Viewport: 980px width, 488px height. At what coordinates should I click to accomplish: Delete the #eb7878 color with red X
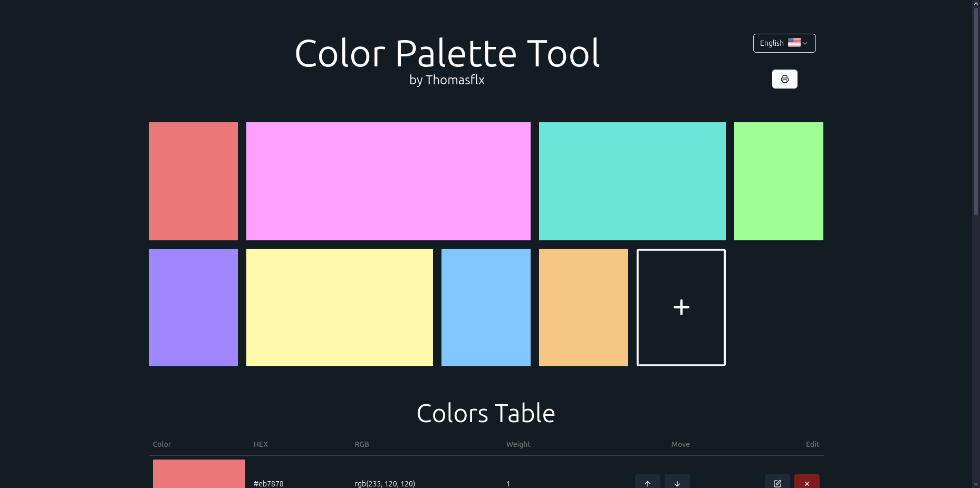coord(806,482)
